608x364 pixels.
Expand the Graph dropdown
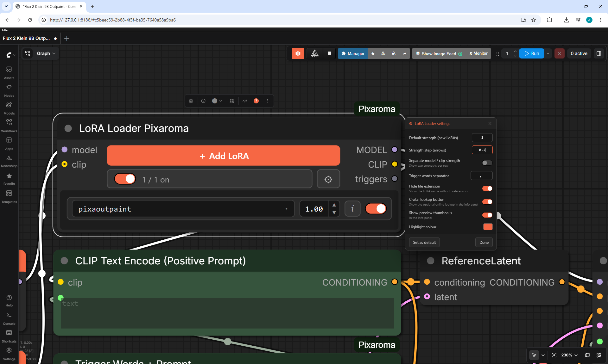pyautogui.click(x=46, y=53)
